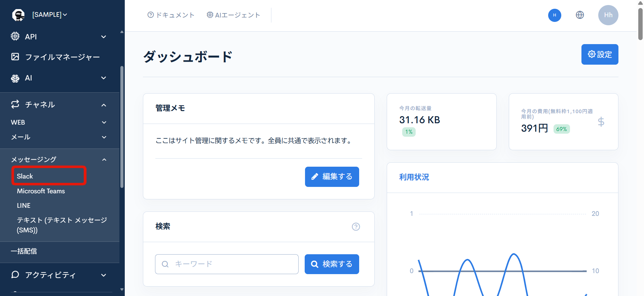Expand the メール submenu chevron
The image size is (644, 296).
coord(104,137)
